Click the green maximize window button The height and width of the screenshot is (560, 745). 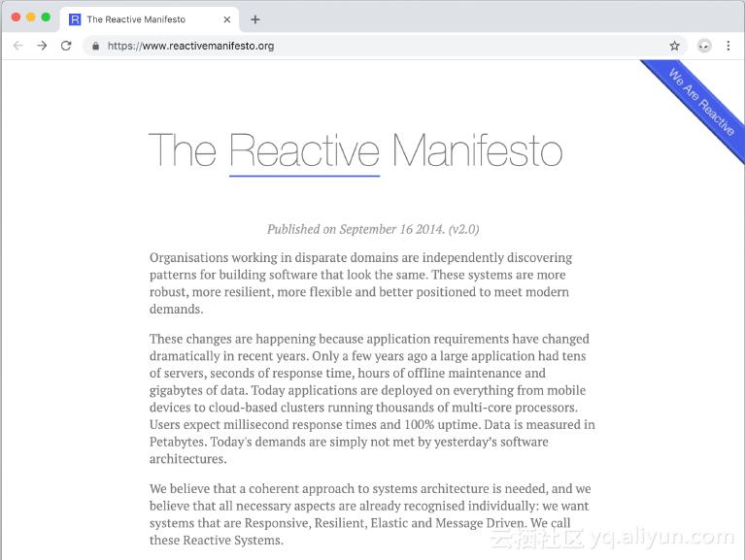46,17
